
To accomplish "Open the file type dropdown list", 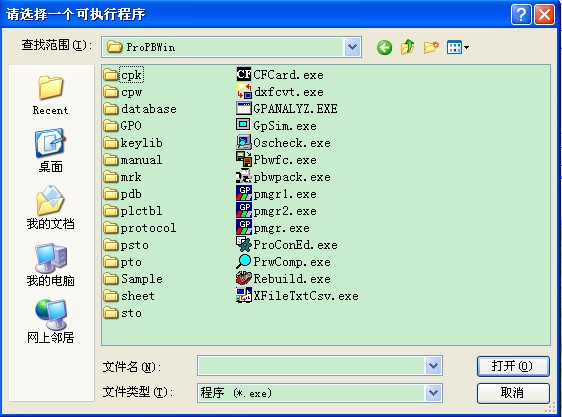I will point(433,393).
